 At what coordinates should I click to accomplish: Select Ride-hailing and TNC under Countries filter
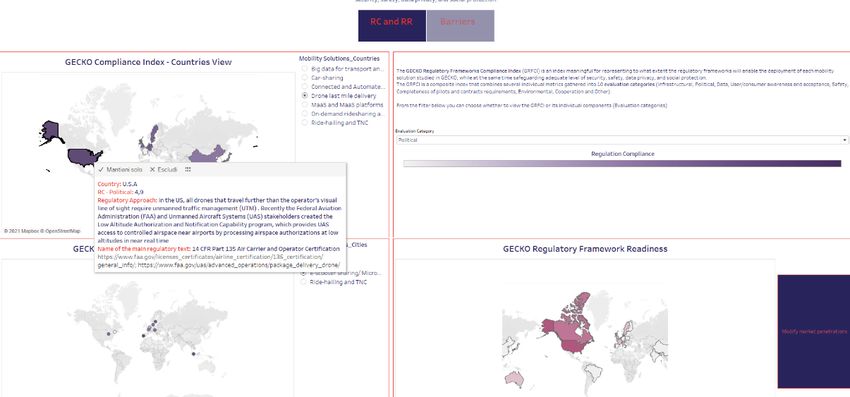(x=305, y=123)
